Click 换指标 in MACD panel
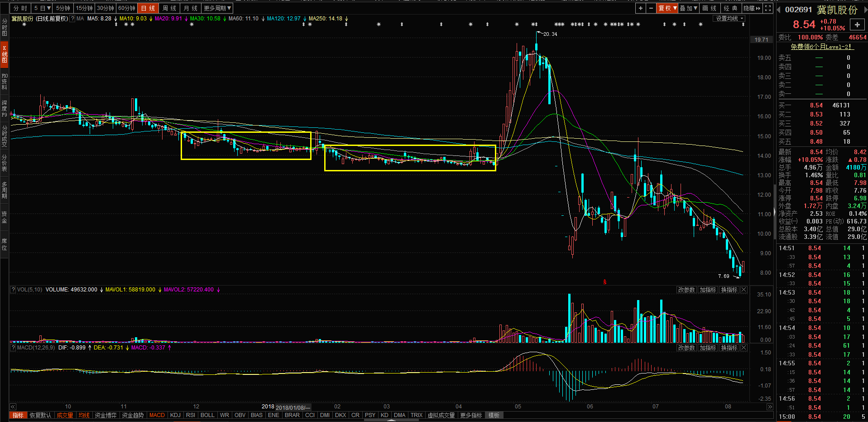The width and height of the screenshot is (868, 422). point(729,348)
